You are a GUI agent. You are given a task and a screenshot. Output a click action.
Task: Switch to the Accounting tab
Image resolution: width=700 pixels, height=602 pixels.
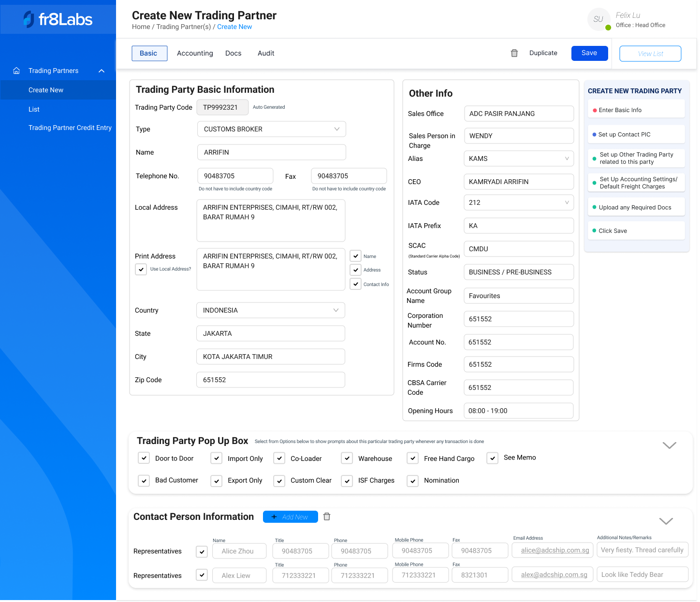(x=195, y=53)
